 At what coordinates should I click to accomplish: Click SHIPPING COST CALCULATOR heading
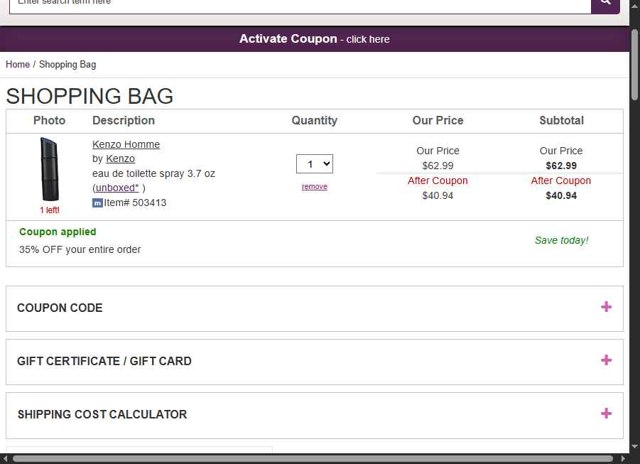coord(102,414)
